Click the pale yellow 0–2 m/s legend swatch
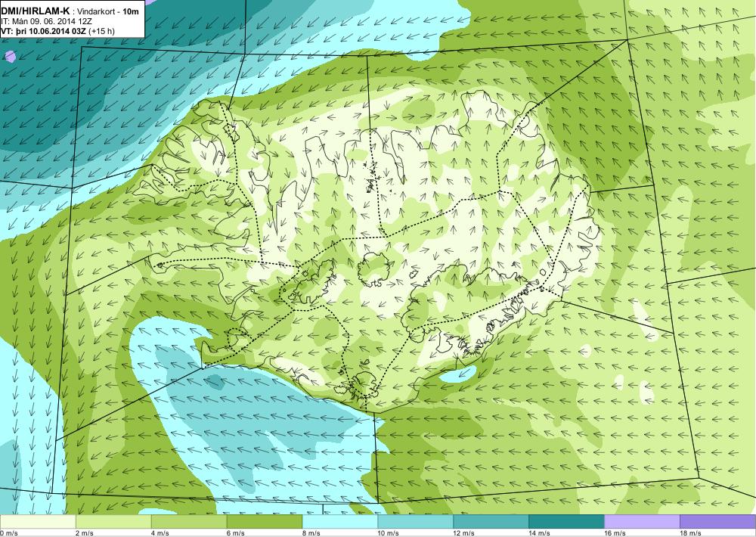Image resolution: width=756 pixels, height=537 pixels. tap(38, 522)
